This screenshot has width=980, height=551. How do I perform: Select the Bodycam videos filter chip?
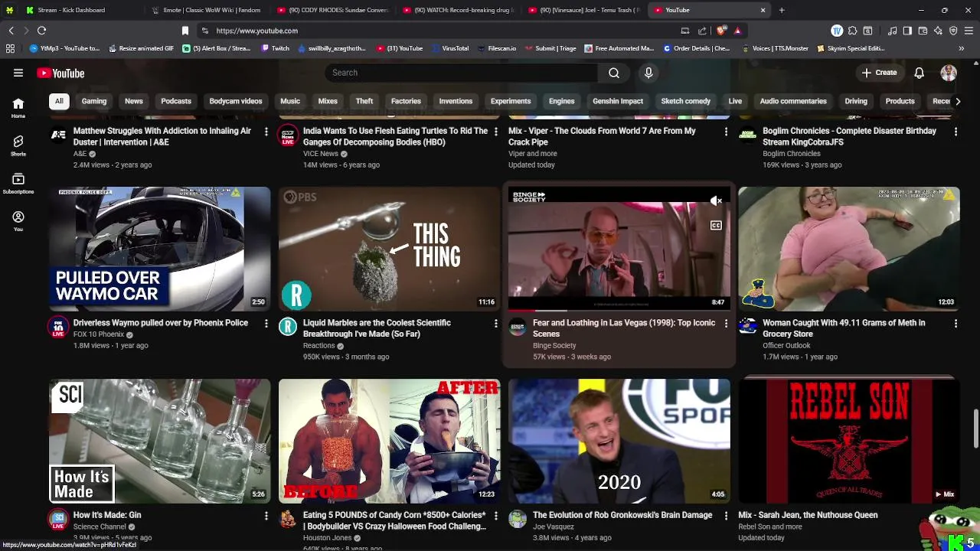[236, 101]
